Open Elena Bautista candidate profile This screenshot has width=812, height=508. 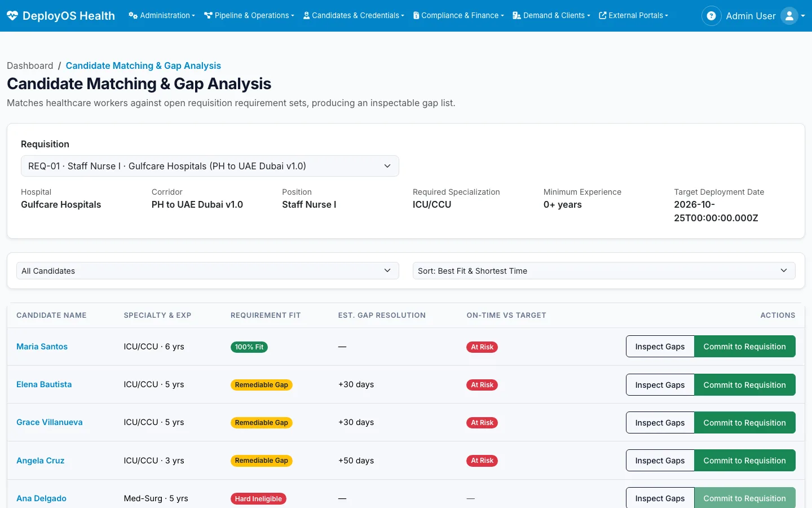point(44,384)
